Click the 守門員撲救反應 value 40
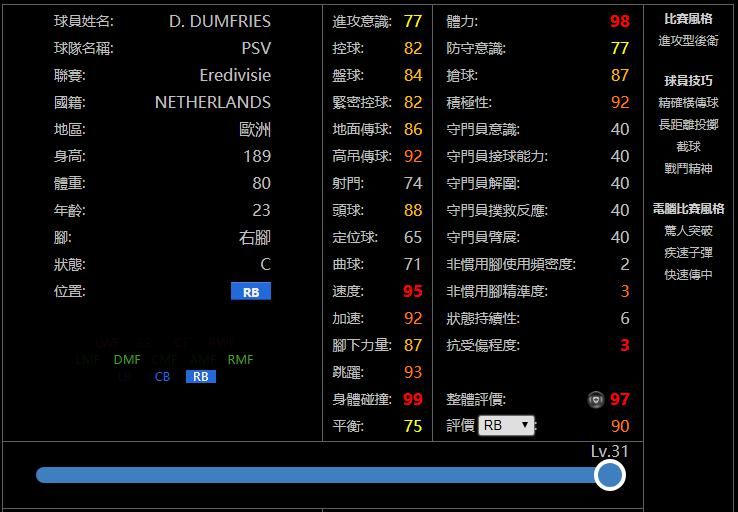 [619, 210]
